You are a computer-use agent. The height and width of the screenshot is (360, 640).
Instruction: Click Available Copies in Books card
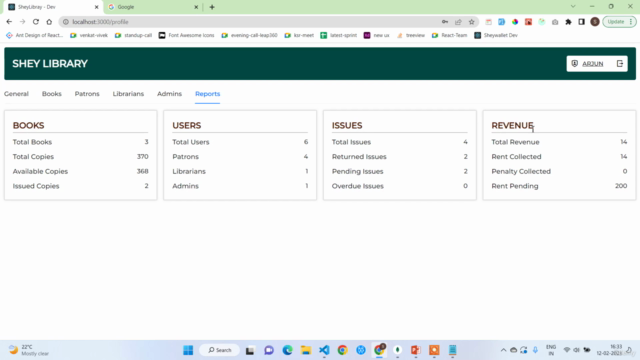[x=40, y=171]
